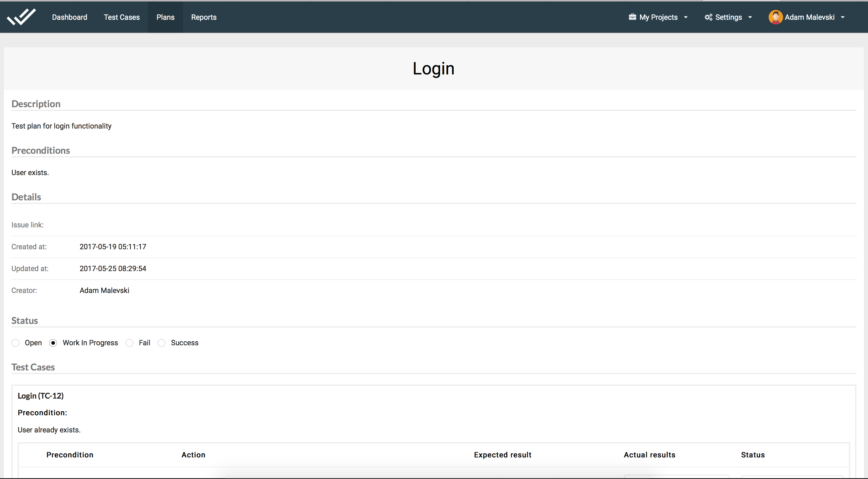Mark plan status as Success

click(x=162, y=343)
